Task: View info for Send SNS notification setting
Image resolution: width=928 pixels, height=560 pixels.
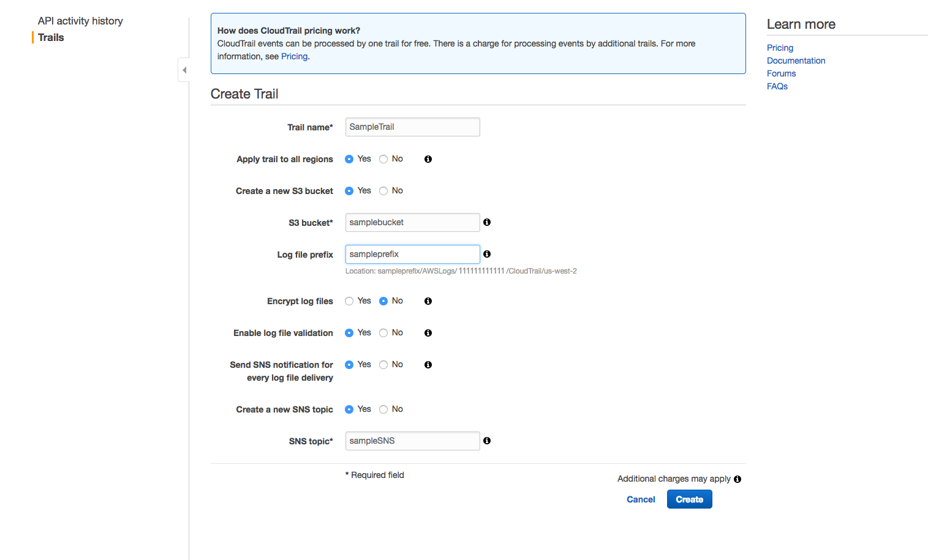Action: [428, 364]
